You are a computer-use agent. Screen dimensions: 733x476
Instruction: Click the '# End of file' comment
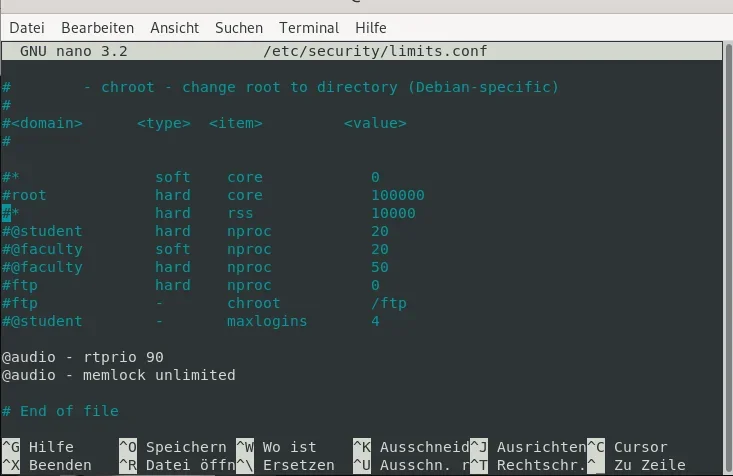(60, 411)
